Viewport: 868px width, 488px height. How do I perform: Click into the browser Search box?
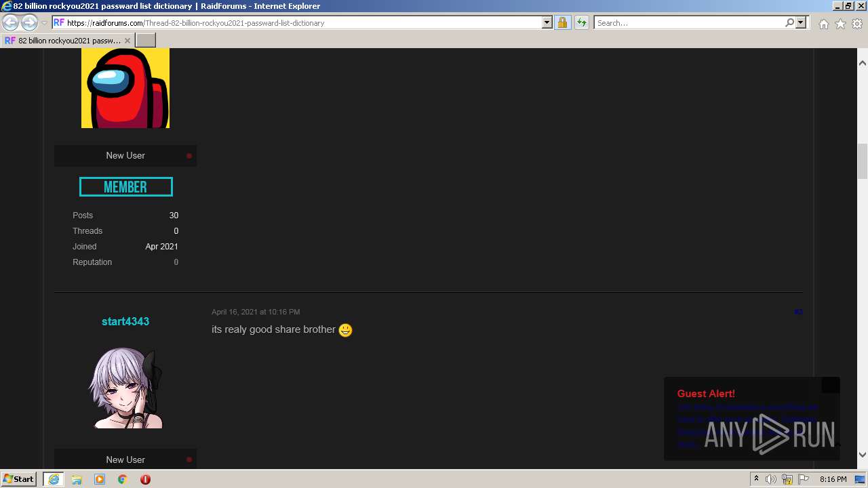point(689,23)
